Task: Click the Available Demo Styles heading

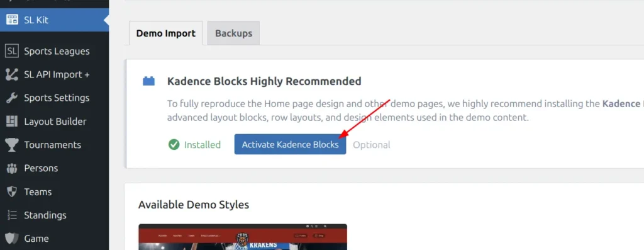Action: pos(194,205)
